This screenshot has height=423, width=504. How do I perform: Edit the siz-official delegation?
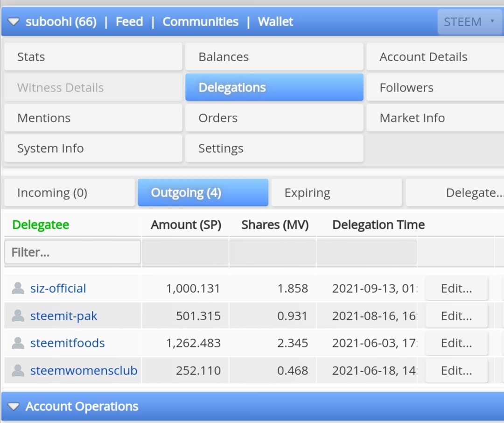[x=456, y=289]
